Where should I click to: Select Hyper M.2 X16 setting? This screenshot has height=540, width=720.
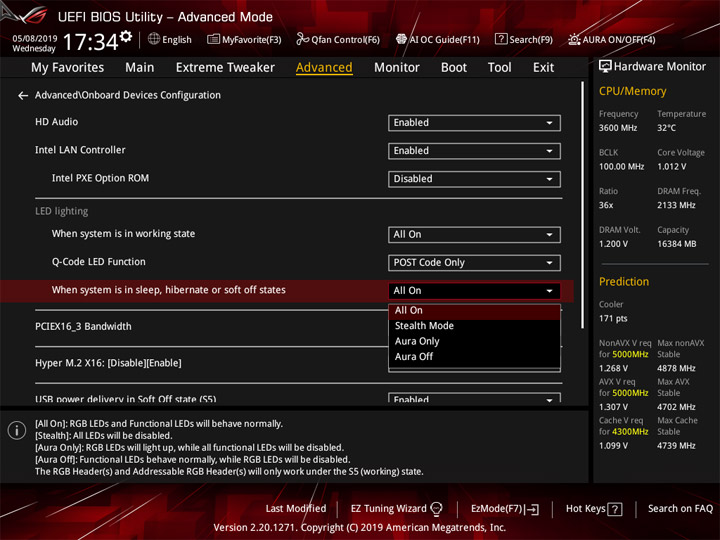(108, 363)
